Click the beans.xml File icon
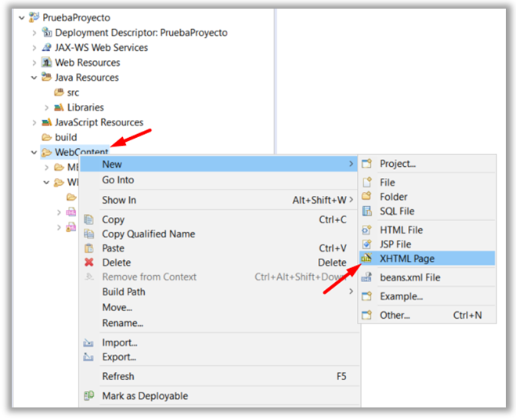516x420 pixels. point(366,277)
